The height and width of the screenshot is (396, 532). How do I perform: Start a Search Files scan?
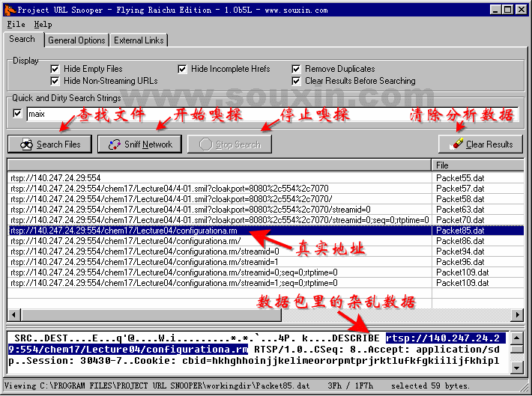(x=50, y=144)
